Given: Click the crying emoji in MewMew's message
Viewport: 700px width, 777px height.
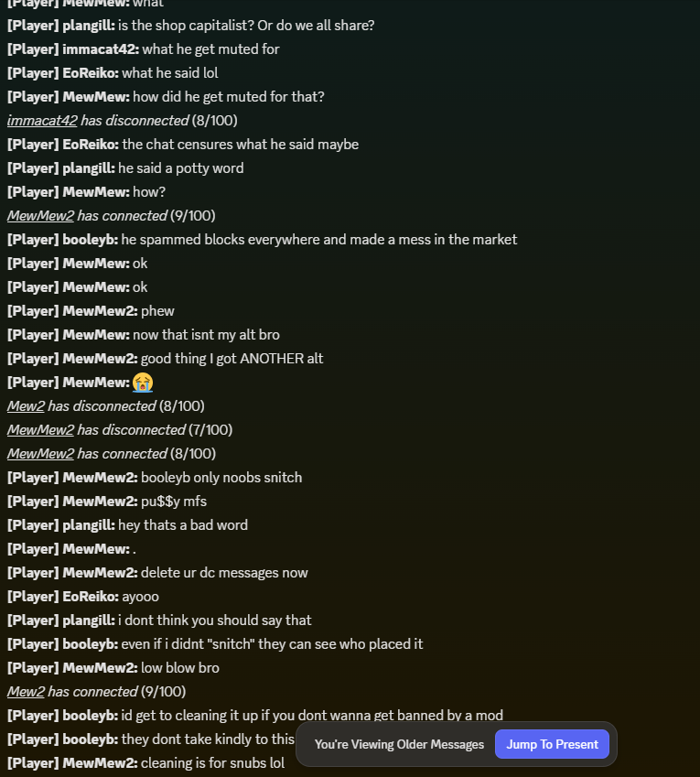Looking at the screenshot, I should 143,383.
